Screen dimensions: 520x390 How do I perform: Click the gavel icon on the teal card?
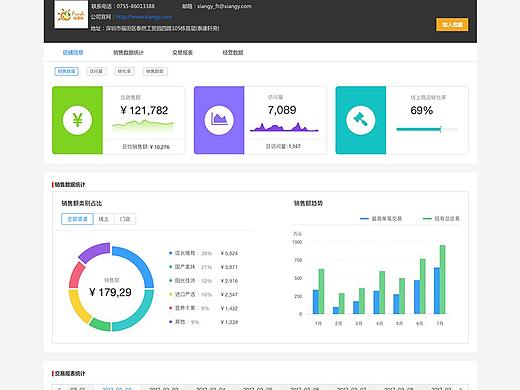pos(360,120)
